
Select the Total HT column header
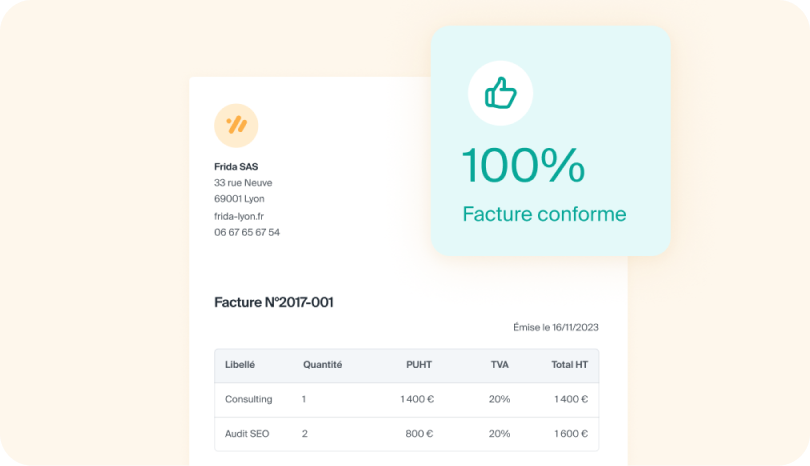pos(569,364)
